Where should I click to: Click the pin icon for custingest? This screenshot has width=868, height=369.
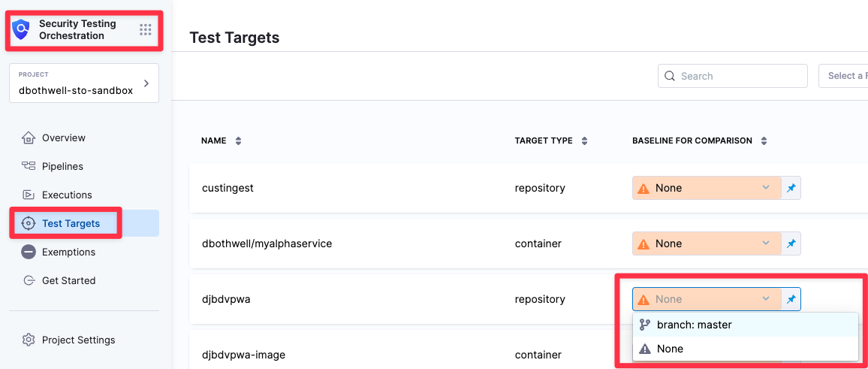[x=791, y=188]
